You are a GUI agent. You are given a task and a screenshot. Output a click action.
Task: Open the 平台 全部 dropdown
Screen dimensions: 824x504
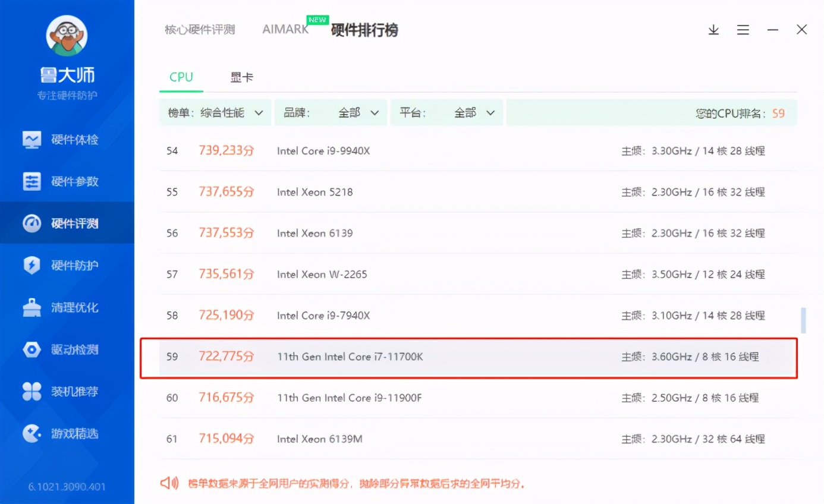tap(446, 113)
